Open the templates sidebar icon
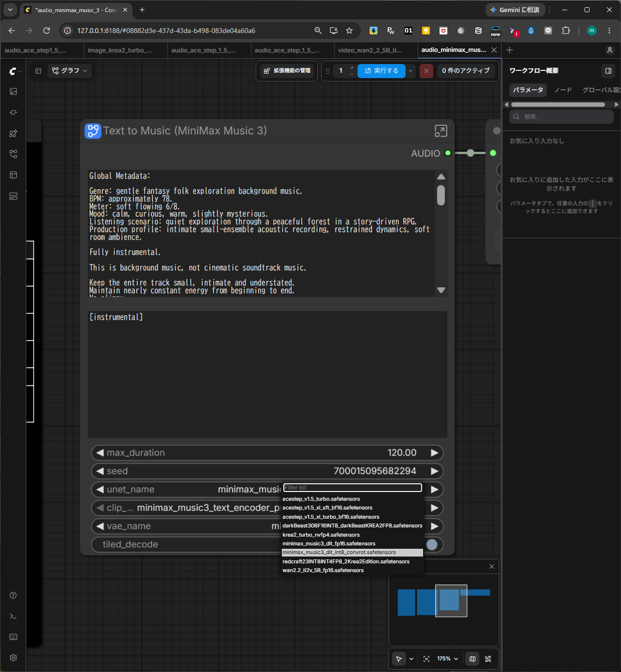 (13, 175)
